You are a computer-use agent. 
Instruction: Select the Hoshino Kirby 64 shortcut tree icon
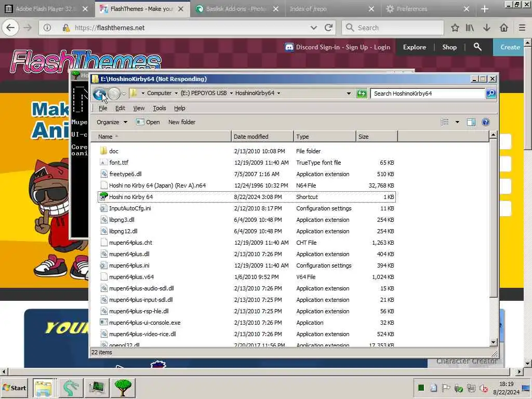(x=103, y=196)
